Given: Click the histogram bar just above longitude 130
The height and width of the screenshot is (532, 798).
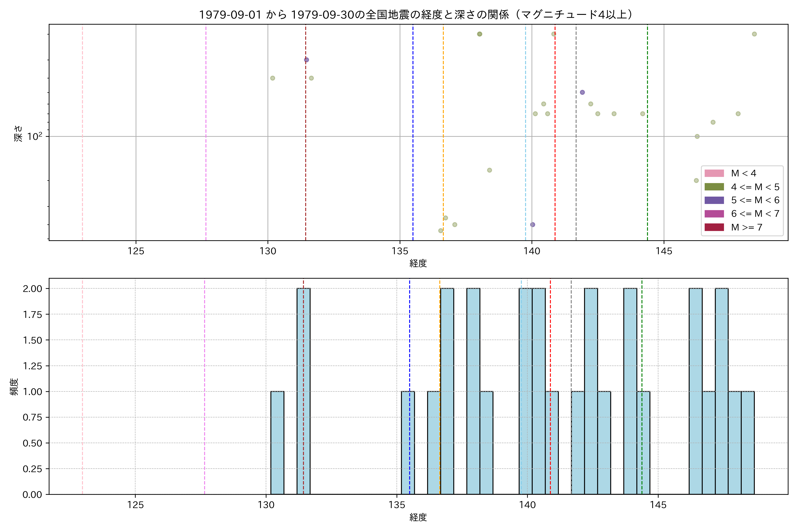Looking at the screenshot, I should point(277,443).
